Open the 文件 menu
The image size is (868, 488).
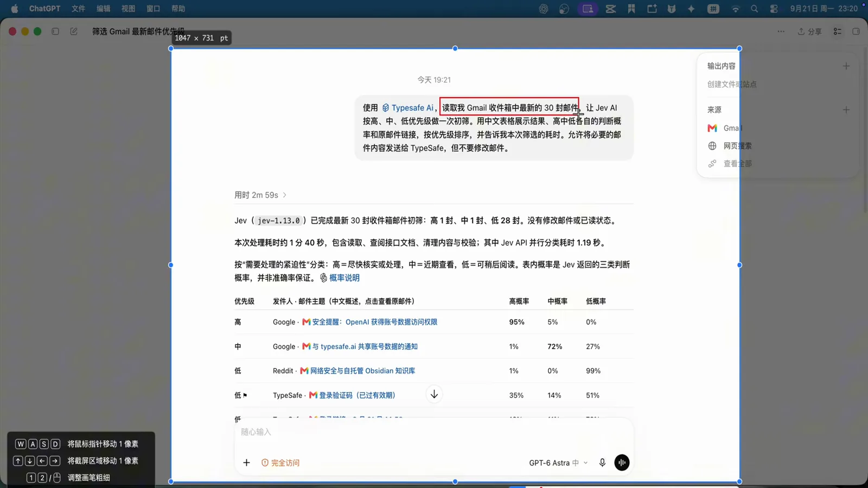coord(79,9)
